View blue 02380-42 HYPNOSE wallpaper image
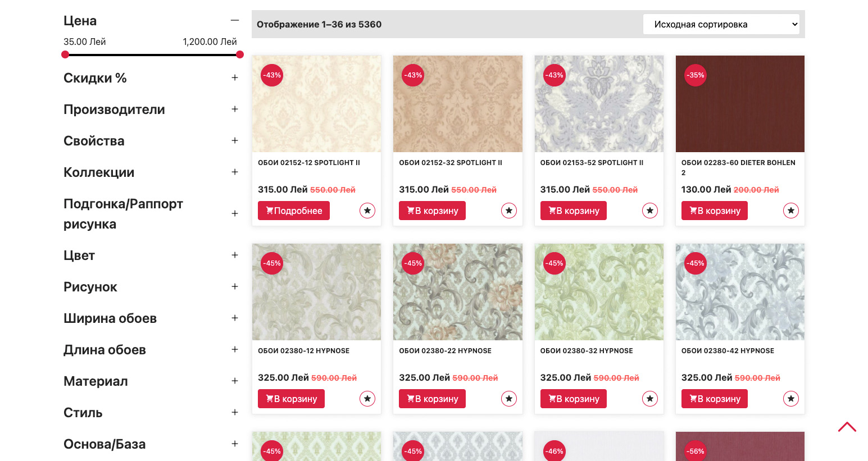 (740, 292)
